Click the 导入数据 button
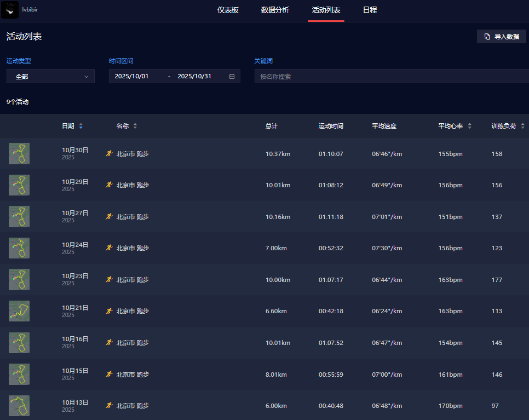This screenshot has width=529, height=420. [x=501, y=37]
